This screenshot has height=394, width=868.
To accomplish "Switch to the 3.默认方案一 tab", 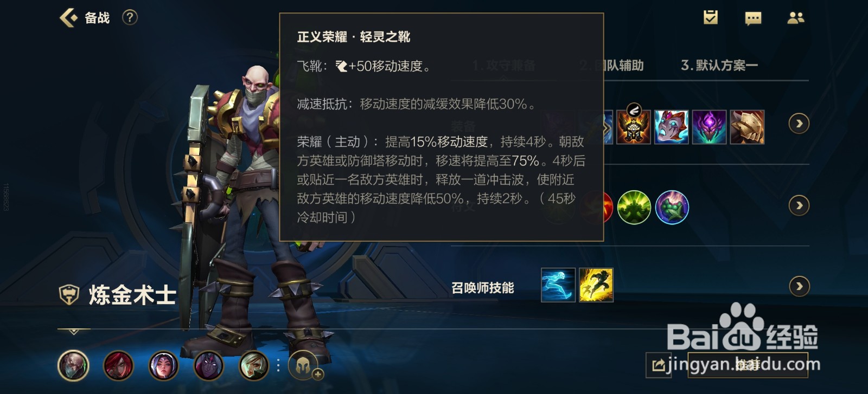I will pos(719,66).
